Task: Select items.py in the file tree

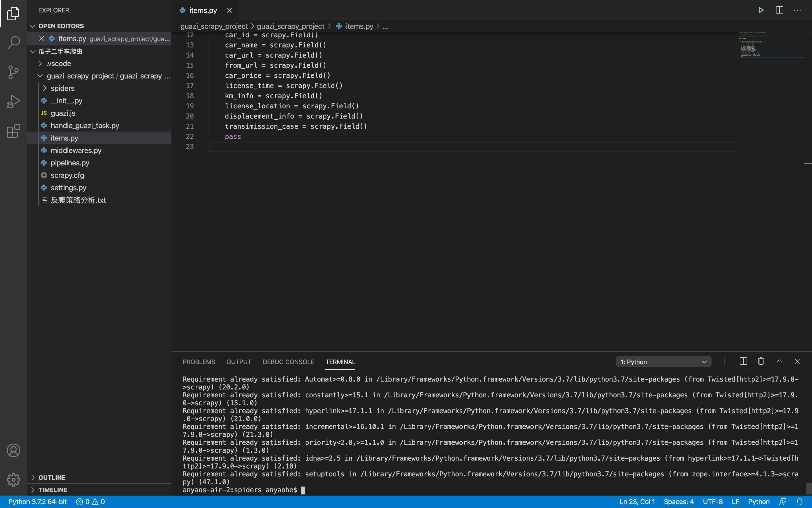Action: 99,138
